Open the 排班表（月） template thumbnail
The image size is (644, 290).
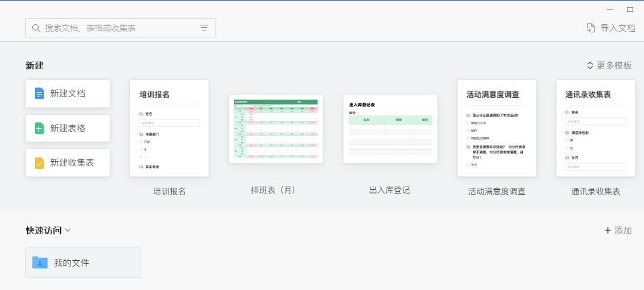click(x=276, y=129)
